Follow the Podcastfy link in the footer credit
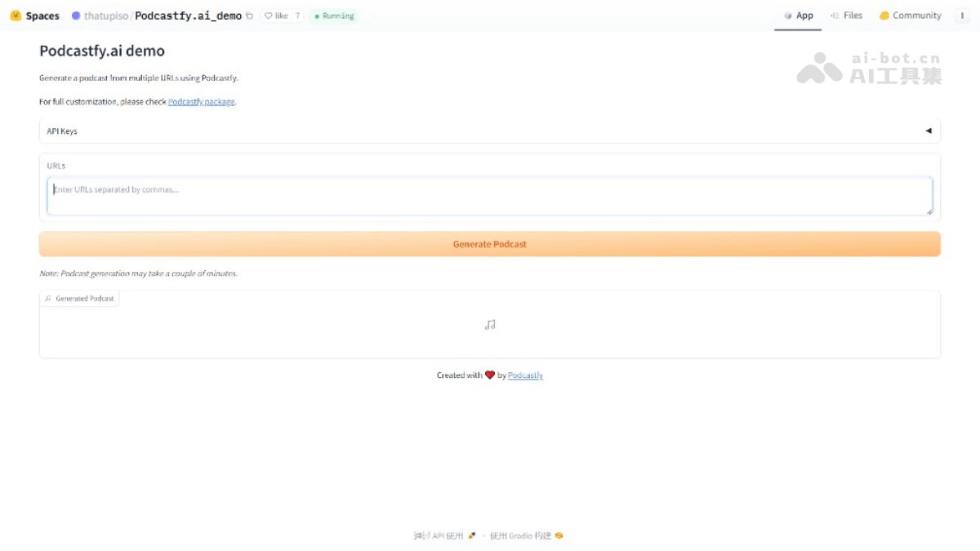Viewport: 980px width, 551px height. pyautogui.click(x=525, y=375)
